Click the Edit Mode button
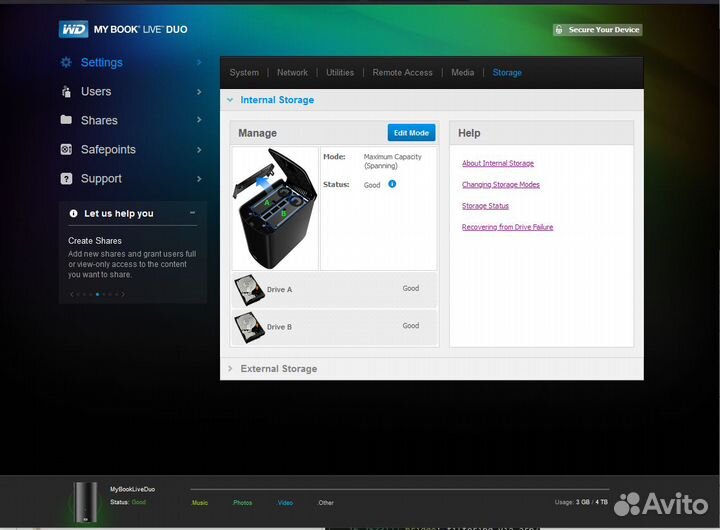 click(x=411, y=133)
